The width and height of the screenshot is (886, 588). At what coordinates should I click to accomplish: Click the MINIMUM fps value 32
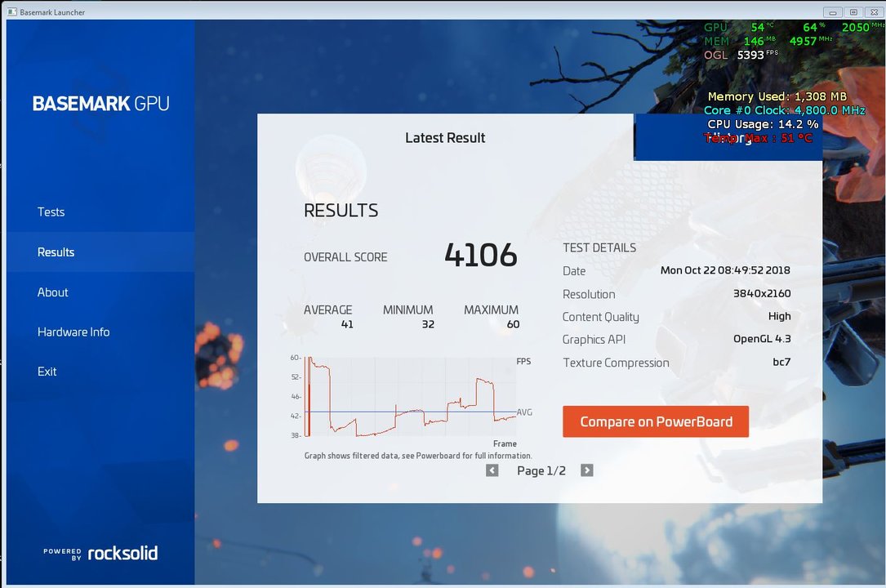pyautogui.click(x=428, y=324)
